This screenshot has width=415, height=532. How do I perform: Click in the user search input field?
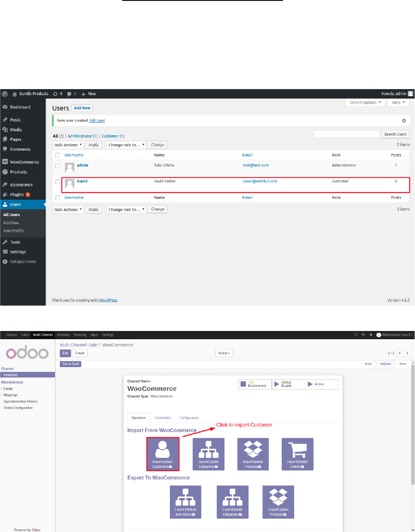(x=347, y=134)
